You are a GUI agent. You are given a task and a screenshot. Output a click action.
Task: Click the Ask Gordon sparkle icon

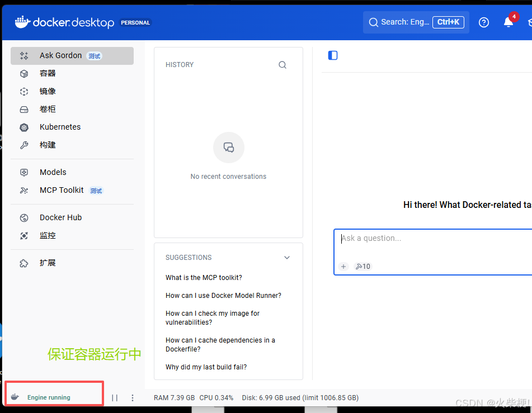pyautogui.click(x=24, y=56)
